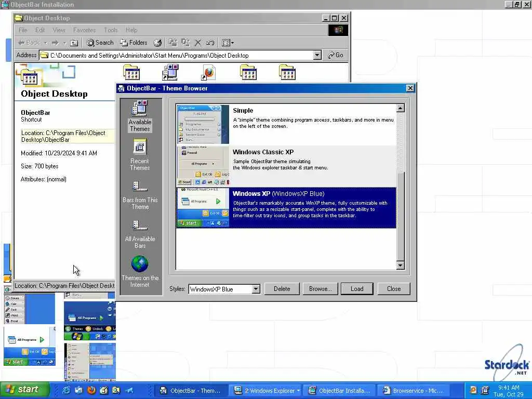Viewport: 532px width, 399px height.
Task: Click the Forward arrow toolbar button
Action: coord(55,43)
